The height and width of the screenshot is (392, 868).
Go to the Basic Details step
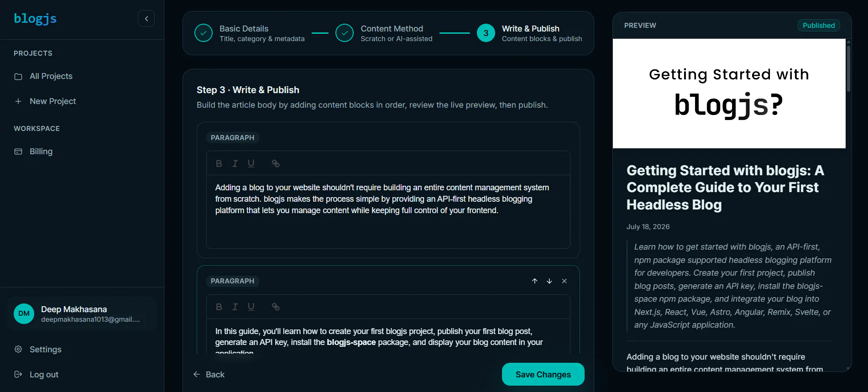[x=250, y=33]
